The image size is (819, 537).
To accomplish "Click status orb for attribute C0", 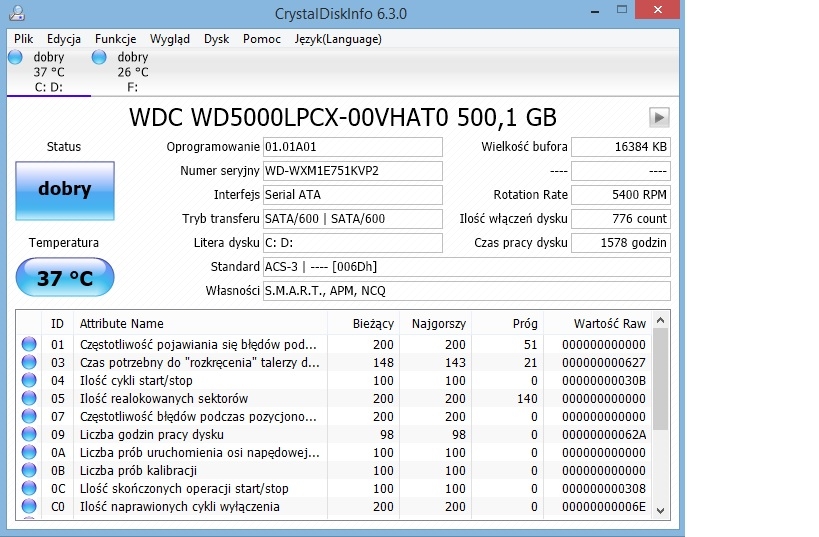I will point(29,506).
